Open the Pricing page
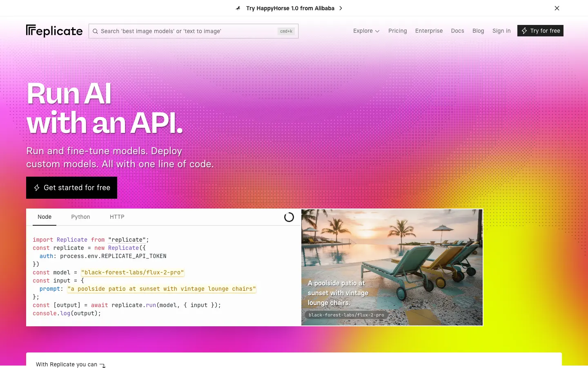This screenshot has height=368, width=588. point(397,31)
